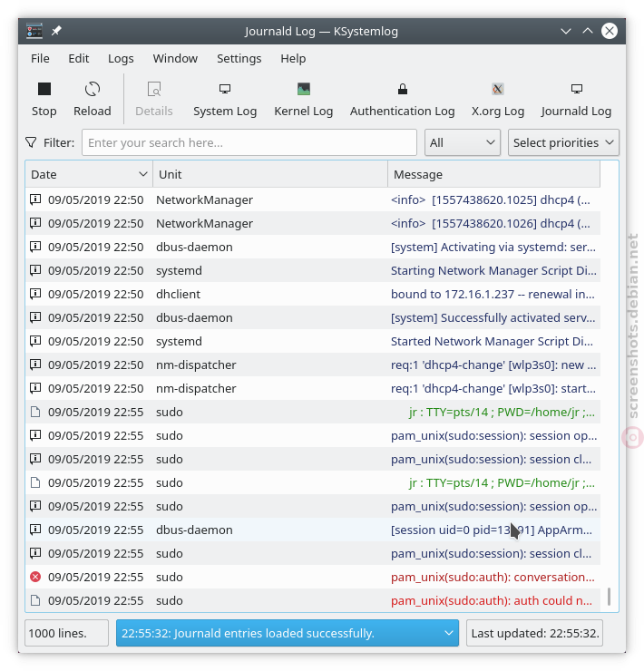
Task: Open the System Log view
Action: pyautogui.click(x=225, y=100)
